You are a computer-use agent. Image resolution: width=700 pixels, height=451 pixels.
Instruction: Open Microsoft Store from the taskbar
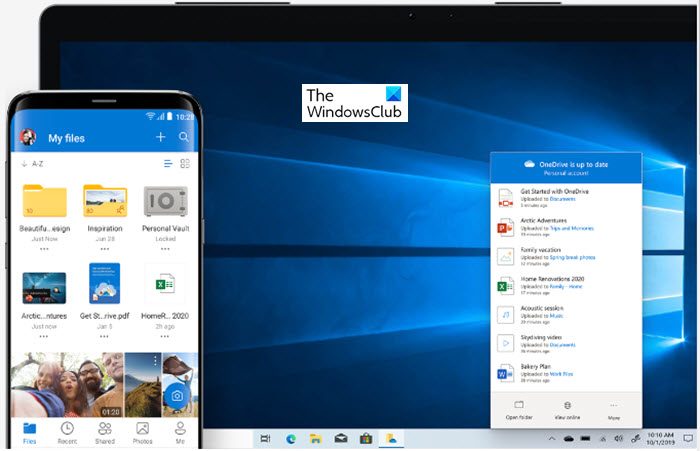pos(366,439)
